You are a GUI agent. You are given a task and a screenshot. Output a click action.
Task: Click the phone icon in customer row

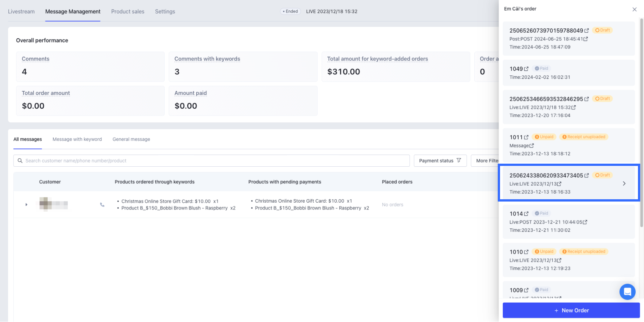tap(102, 205)
